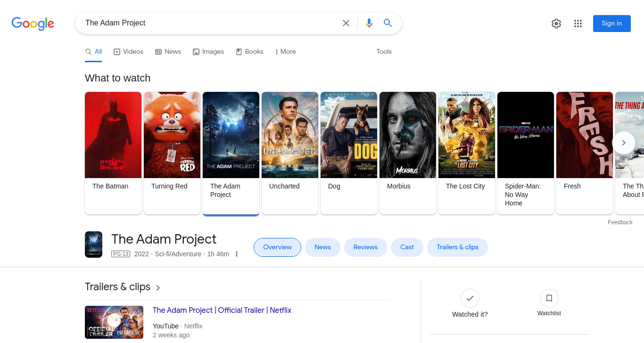
Task: Open Google apps grid icon
Action: point(578,24)
